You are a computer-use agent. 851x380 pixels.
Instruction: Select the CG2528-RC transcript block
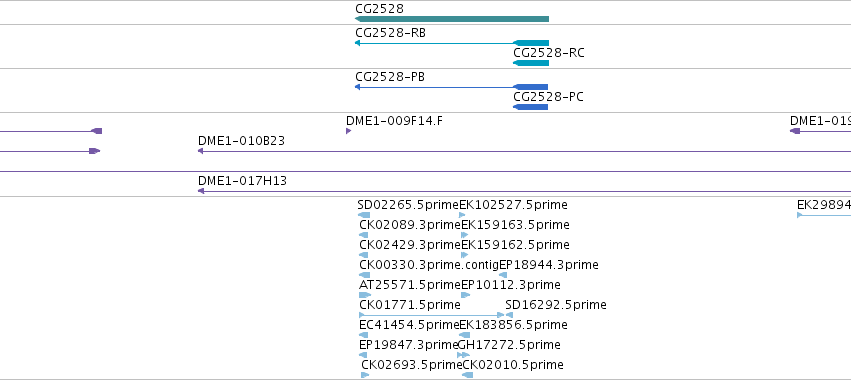(x=531, y=63)
